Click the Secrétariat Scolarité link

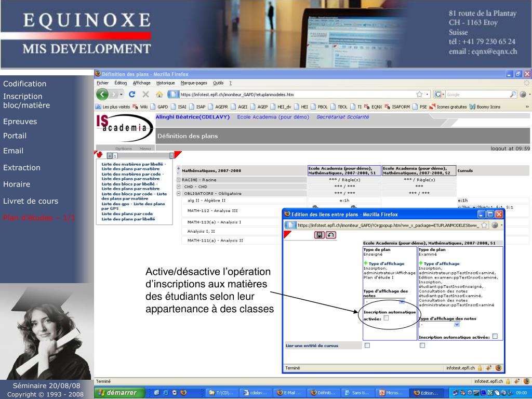(x=343, y=117)
